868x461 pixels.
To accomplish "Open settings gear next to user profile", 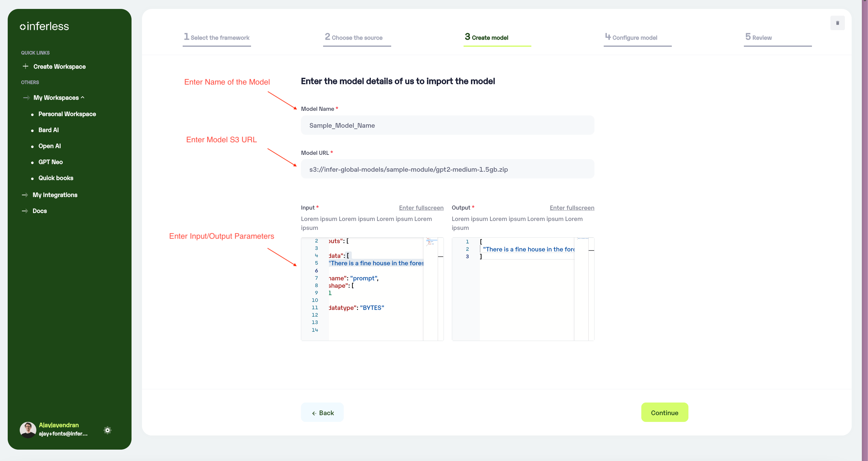I will click(107, 430).
